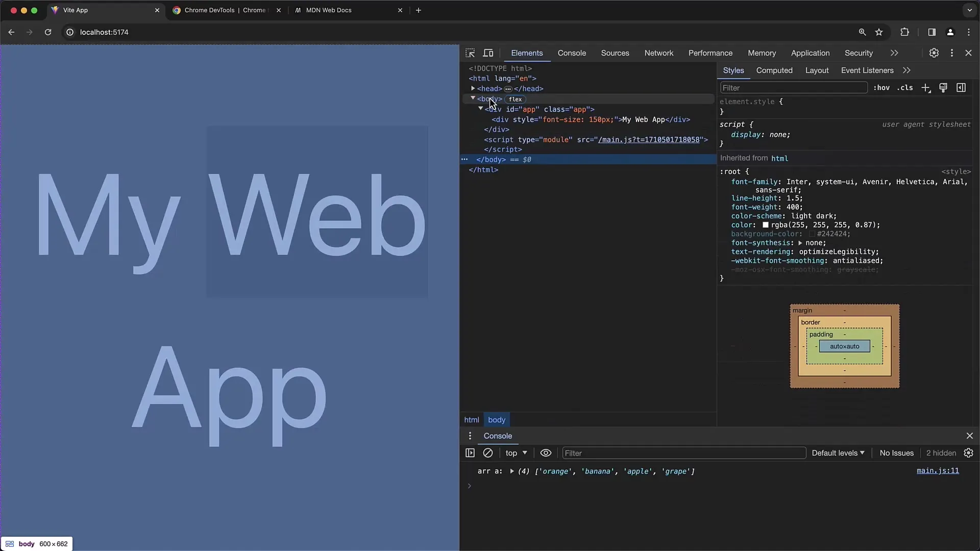Open the Chrome three-dot menu
The width and height of the screenshot is (980, 551).
coord(969,32)
